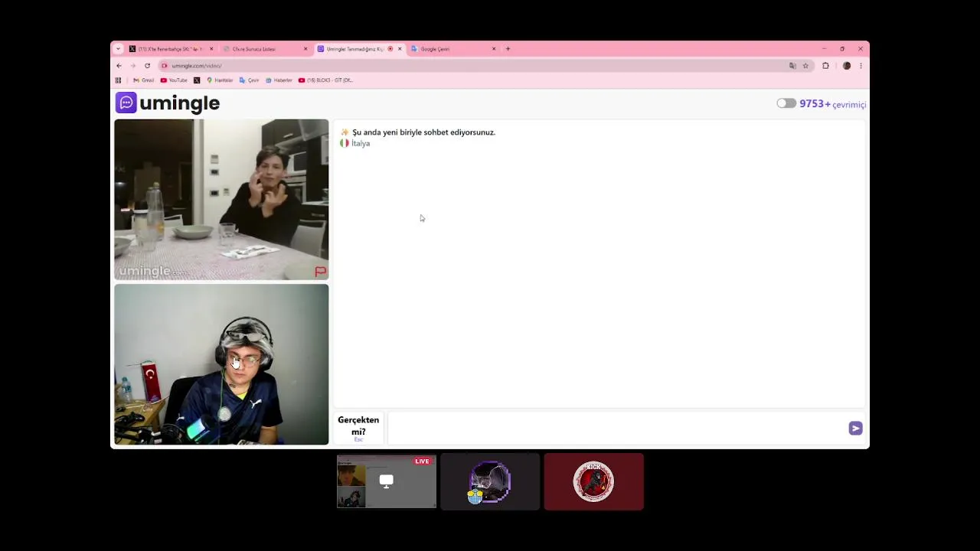Go forward with the browser forward arrow
The width and height of the screenshot is (980, 551).
click(132, 66)
